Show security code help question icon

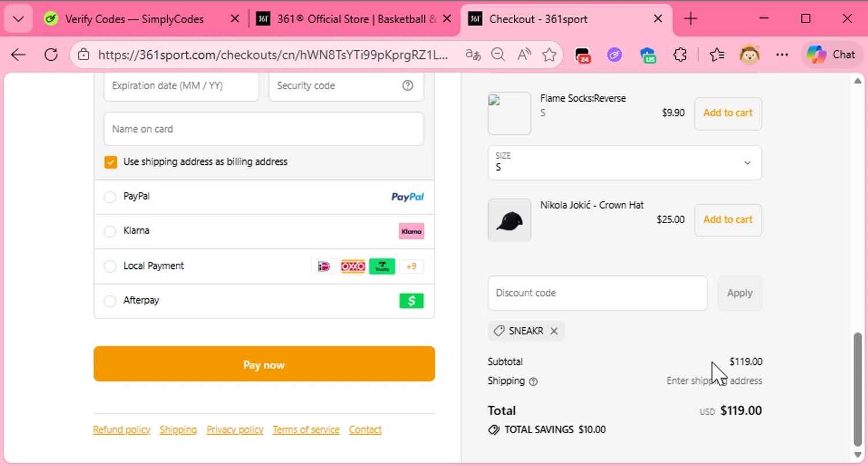408,86
